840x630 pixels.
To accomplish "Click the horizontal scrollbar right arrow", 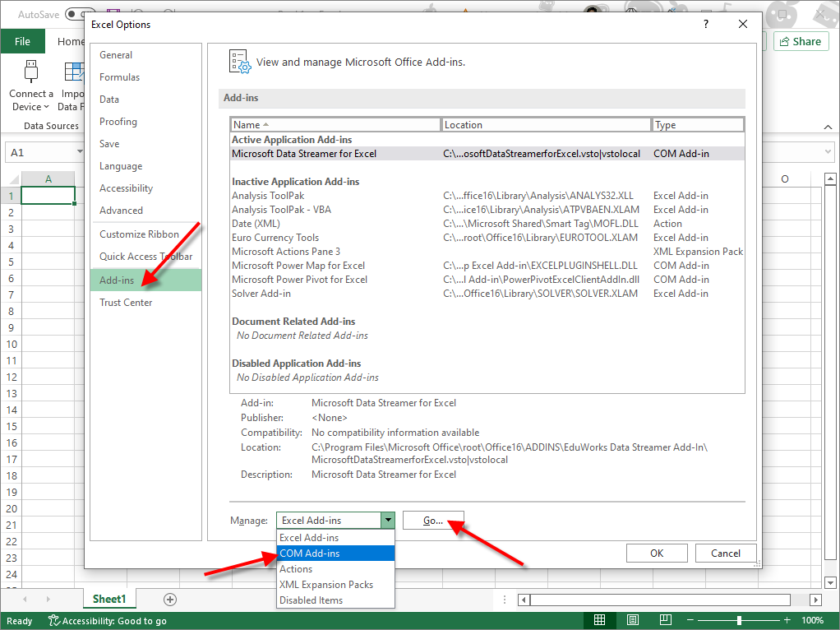I will pos(815,600).
